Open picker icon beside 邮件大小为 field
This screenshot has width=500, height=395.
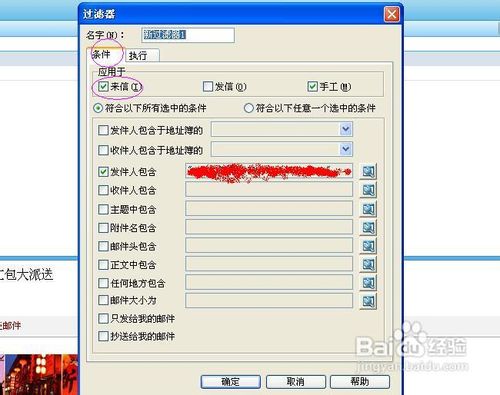(368, 301)
